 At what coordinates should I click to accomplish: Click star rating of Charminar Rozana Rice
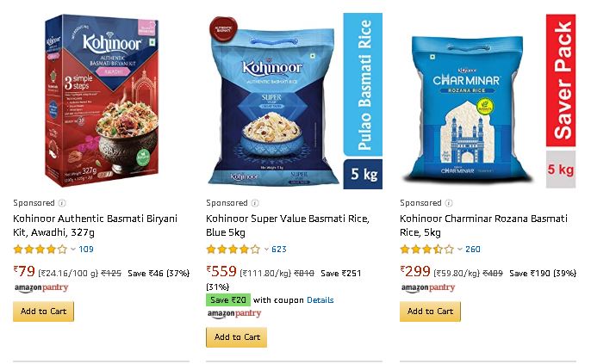coord(427,250)
